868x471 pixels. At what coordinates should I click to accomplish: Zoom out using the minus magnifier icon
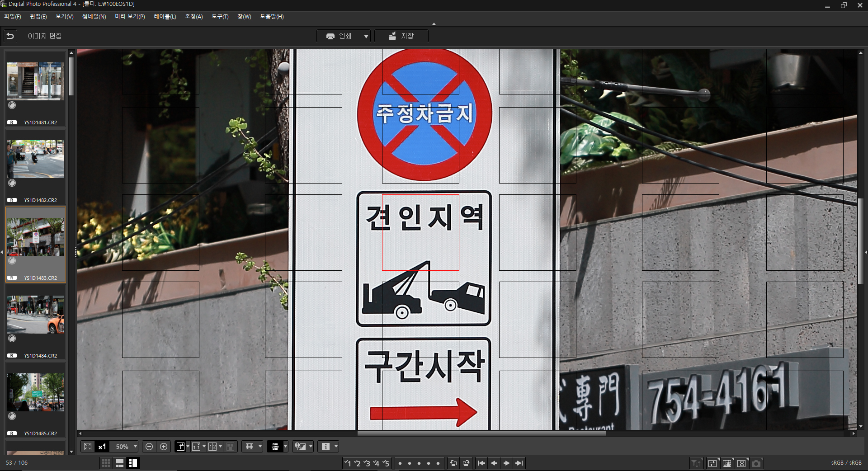pyautogui.click(x=149, y=447)
